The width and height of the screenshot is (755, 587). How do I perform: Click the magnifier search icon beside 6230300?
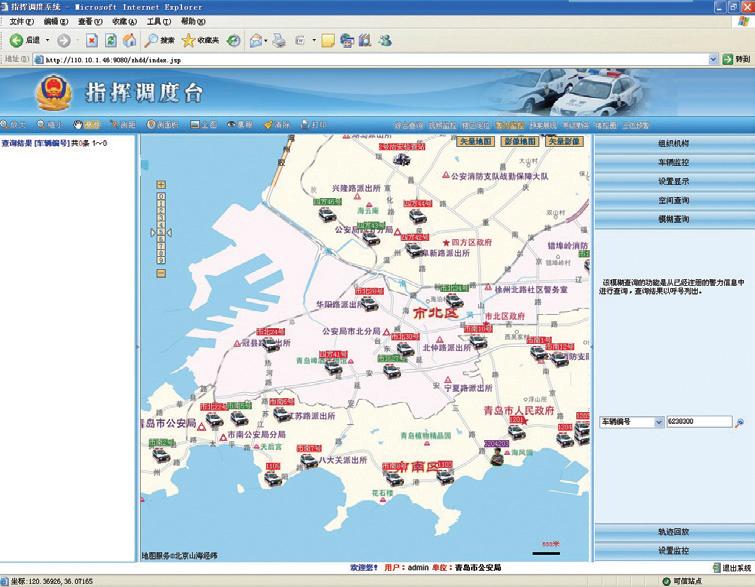[x=740, y=423]
